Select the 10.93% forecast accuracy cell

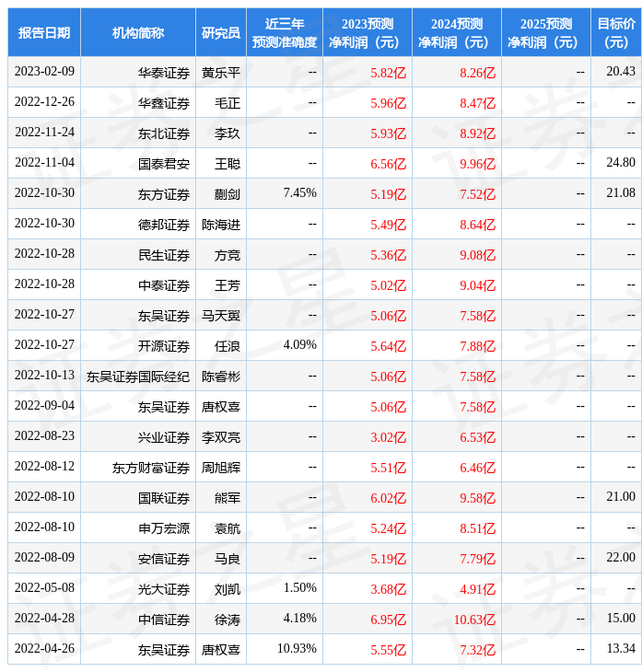coord(297,649)
